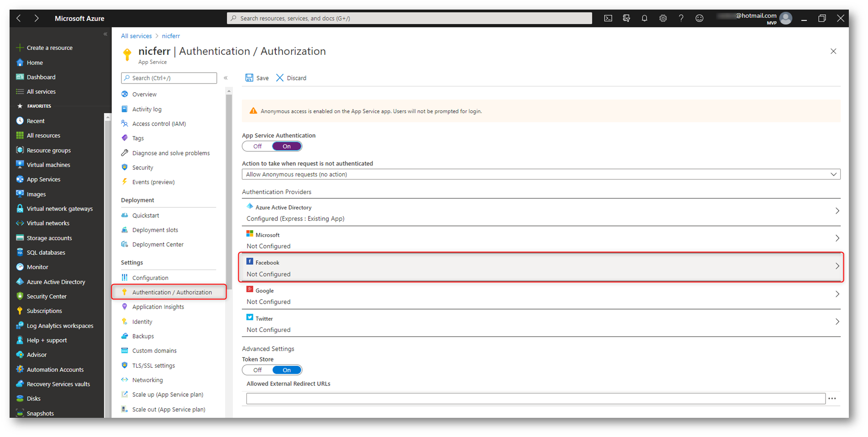Click the Allowed External Redirect URLs field
Image resolution: width=868 pixels, height=437 pixels.
[536, 399]
